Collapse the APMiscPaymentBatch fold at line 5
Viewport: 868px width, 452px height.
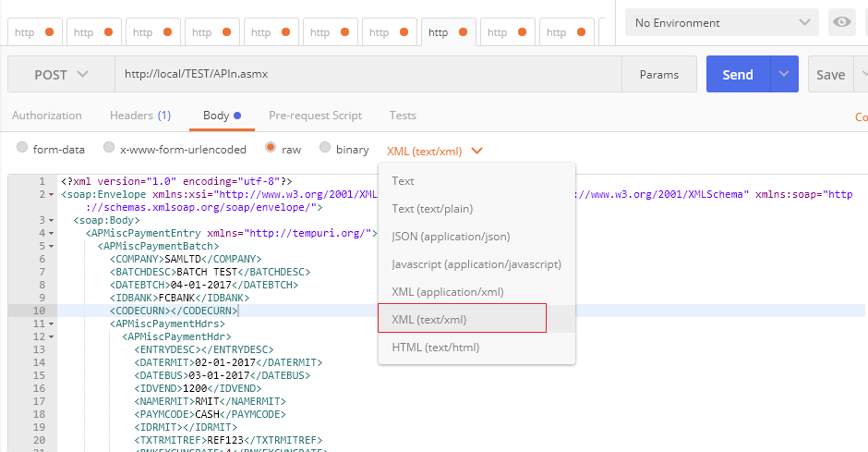pyautogui.click(x=52, y=247)
